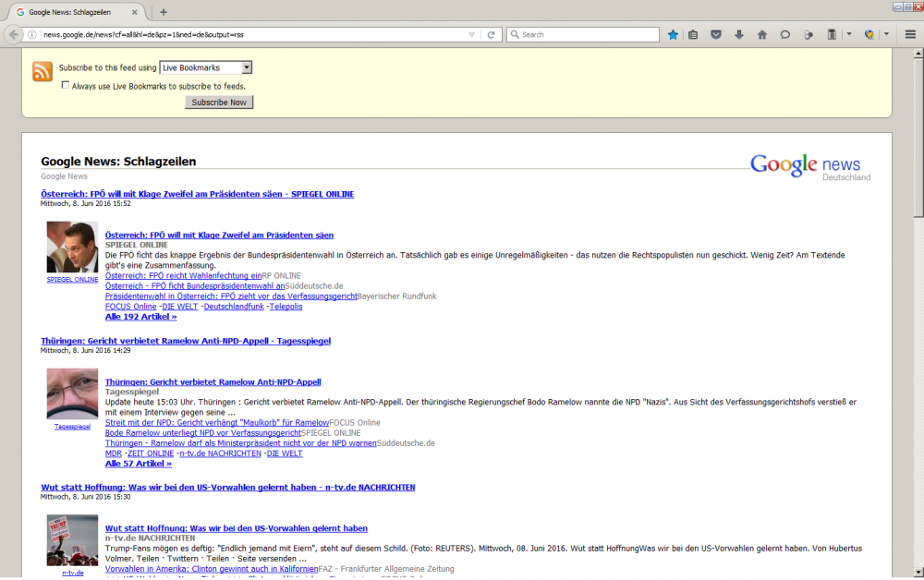This screenshot has width=924, height=580.
Task: Click the n-tv.de NACHRICHTEN source link in Thüringen story
Action: point(221,454)
